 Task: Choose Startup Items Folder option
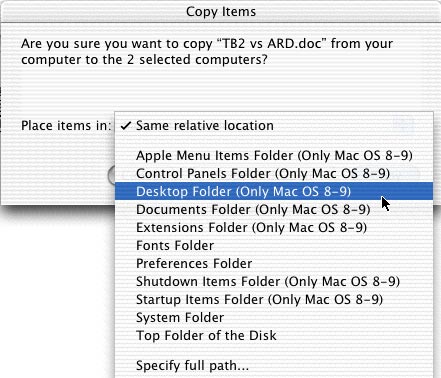274,300
